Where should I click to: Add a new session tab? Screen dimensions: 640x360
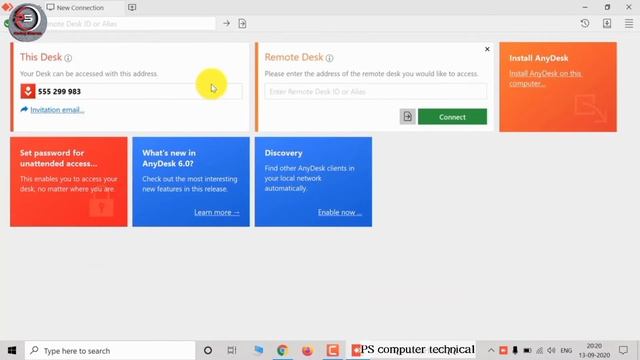coord(132,7)
